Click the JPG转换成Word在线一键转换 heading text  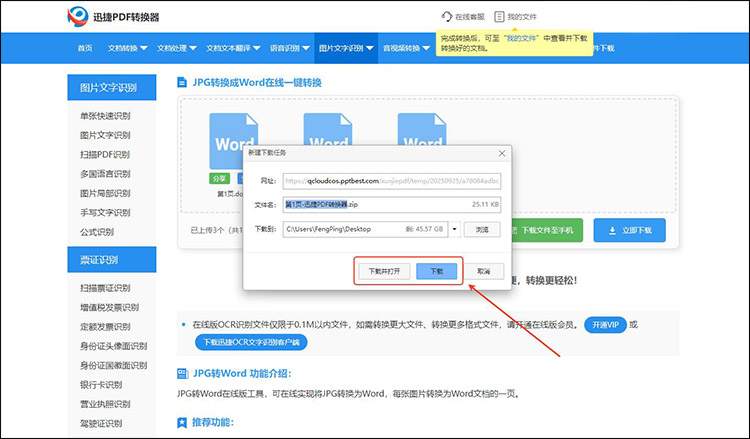click(257, 83)
